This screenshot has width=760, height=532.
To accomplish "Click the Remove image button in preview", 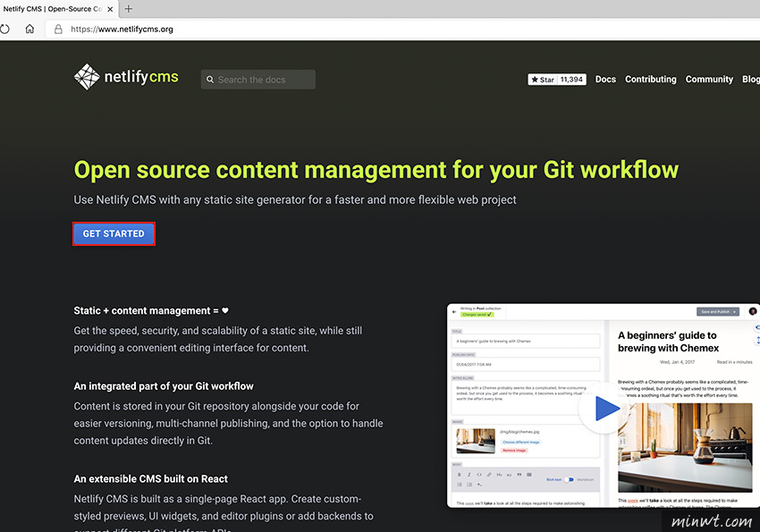I will point(514,451).
